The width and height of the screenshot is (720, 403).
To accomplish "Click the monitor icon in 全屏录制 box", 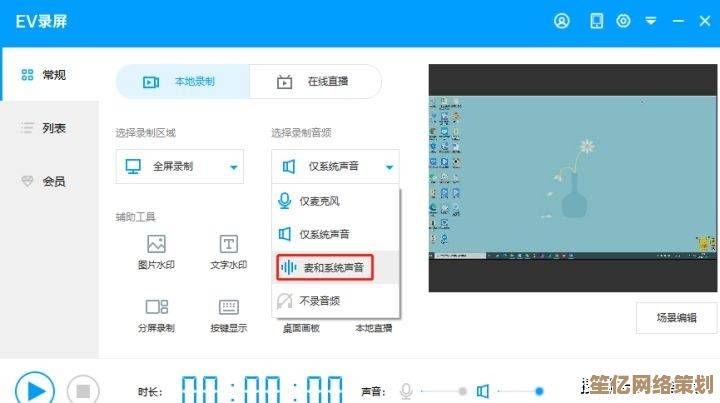I will (133, 166).
